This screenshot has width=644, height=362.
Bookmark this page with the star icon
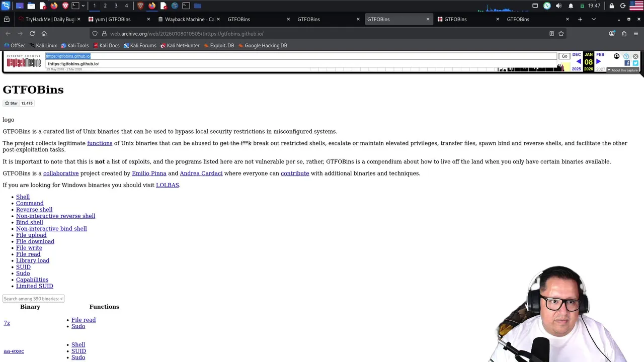tap(561, 34)
